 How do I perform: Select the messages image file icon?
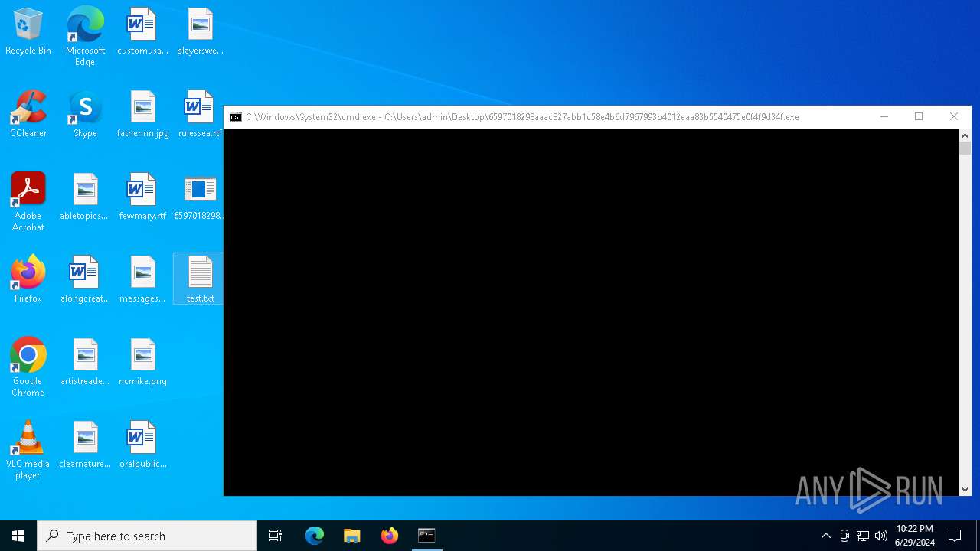[x=142, y=280]
